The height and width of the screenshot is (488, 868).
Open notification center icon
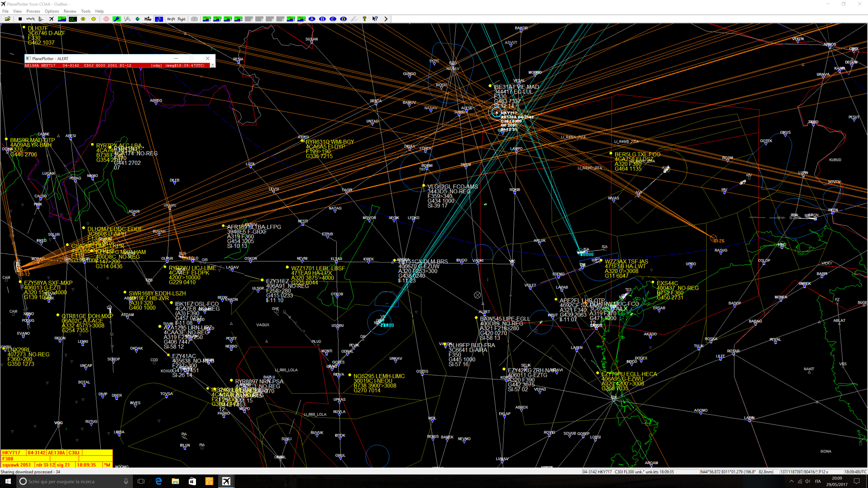(x=857, y=481)
